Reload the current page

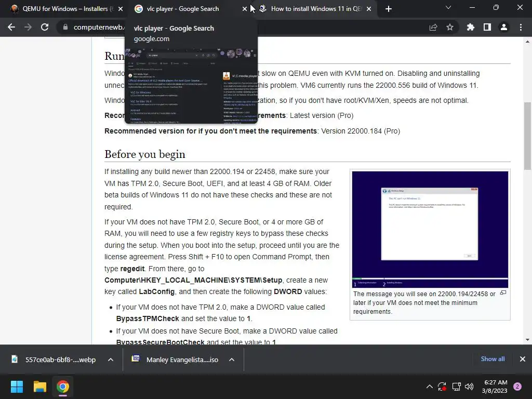pyautogui.click(x=45, y=27)
